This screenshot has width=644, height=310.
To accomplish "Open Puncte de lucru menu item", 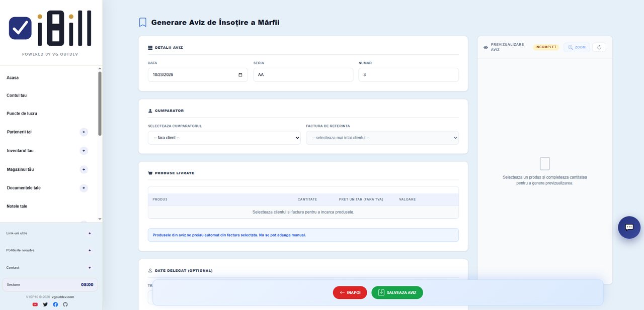I will [x=22, y=114].
